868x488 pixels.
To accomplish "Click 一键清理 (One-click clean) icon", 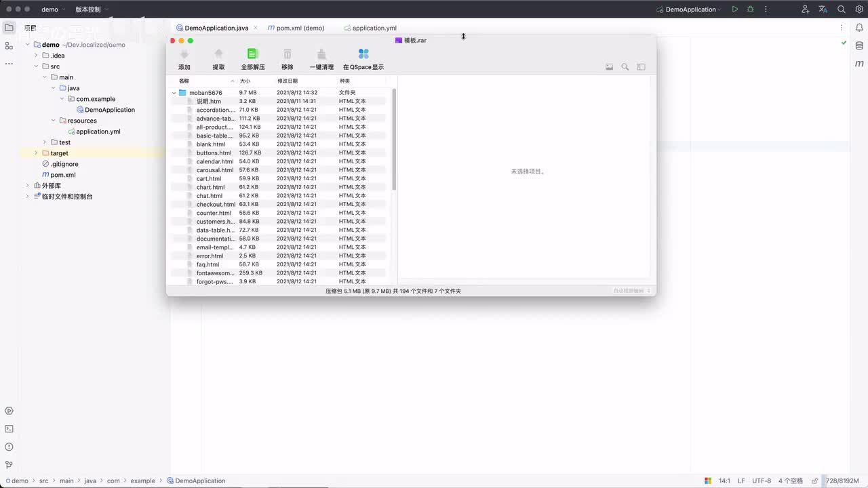I will [x=321, y=54].
